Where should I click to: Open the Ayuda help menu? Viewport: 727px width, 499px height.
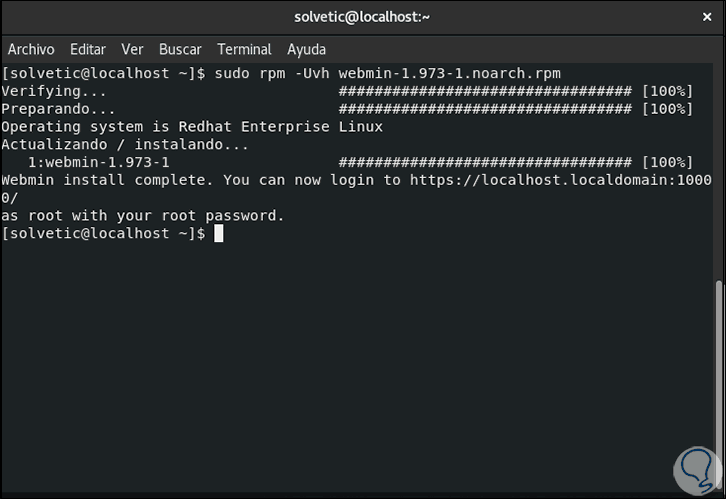(306, 49)
